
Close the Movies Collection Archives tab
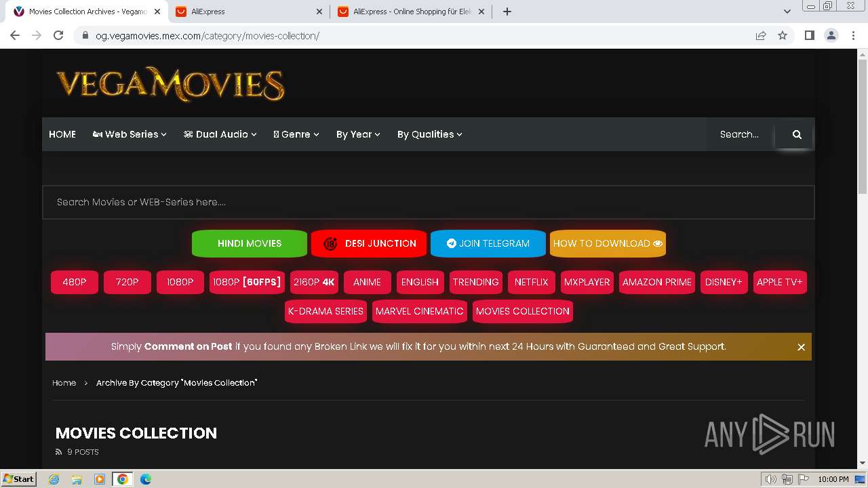157,12
